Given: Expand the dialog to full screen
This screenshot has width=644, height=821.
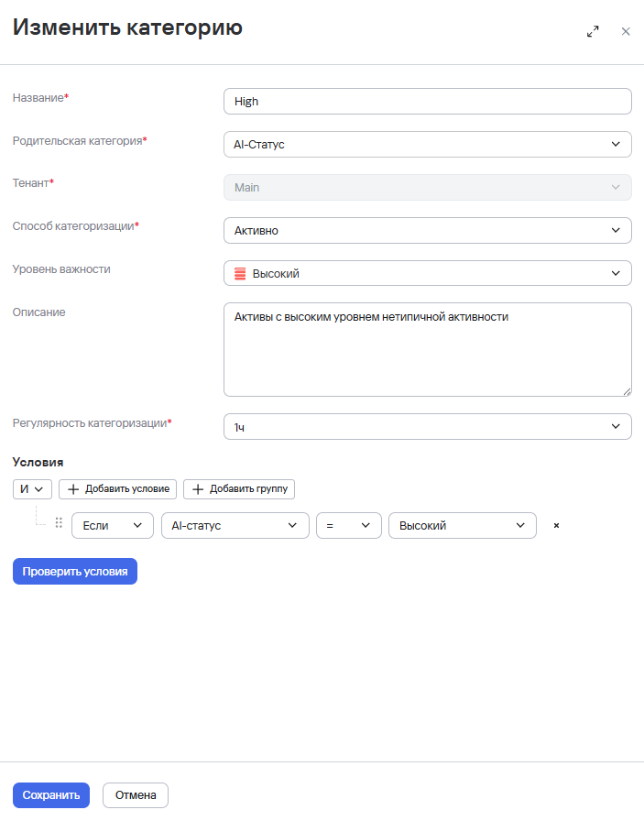Looking at the screenshot, I should click(593, 31).
